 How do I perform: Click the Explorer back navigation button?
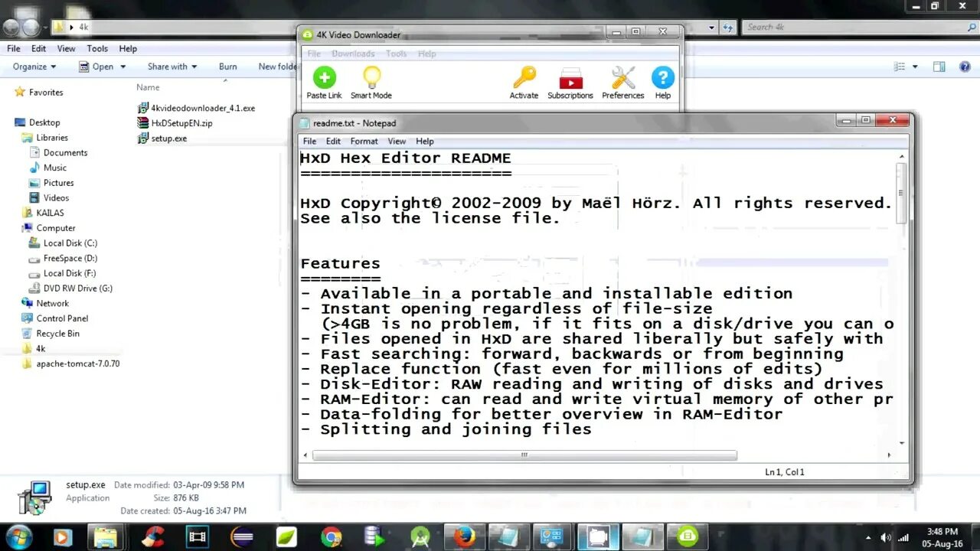click(x=11, y=28)
